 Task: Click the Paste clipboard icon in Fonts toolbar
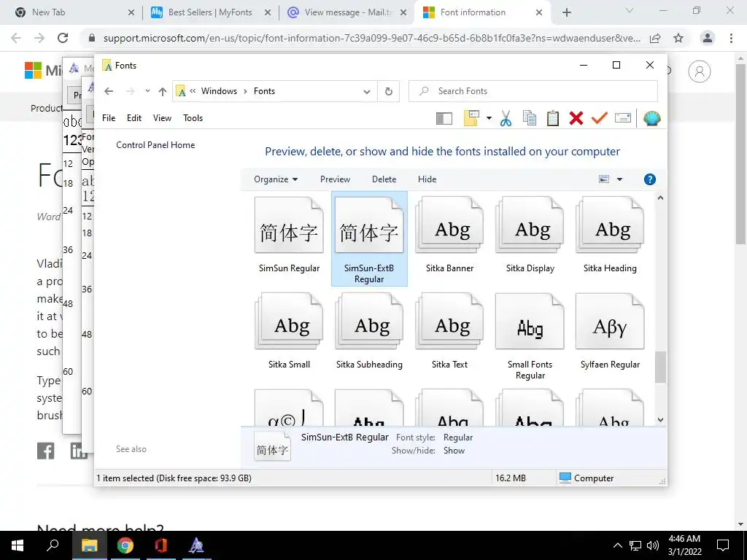(553, 118)
